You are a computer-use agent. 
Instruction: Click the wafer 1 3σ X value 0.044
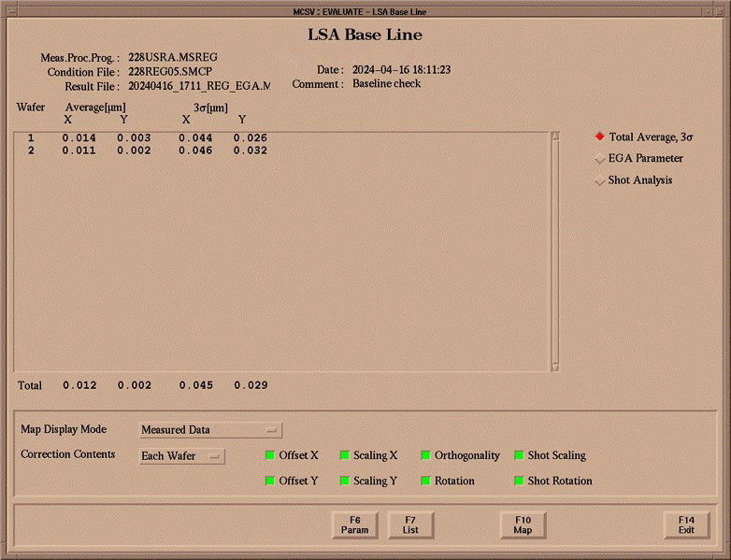click(x=195, y=138)
